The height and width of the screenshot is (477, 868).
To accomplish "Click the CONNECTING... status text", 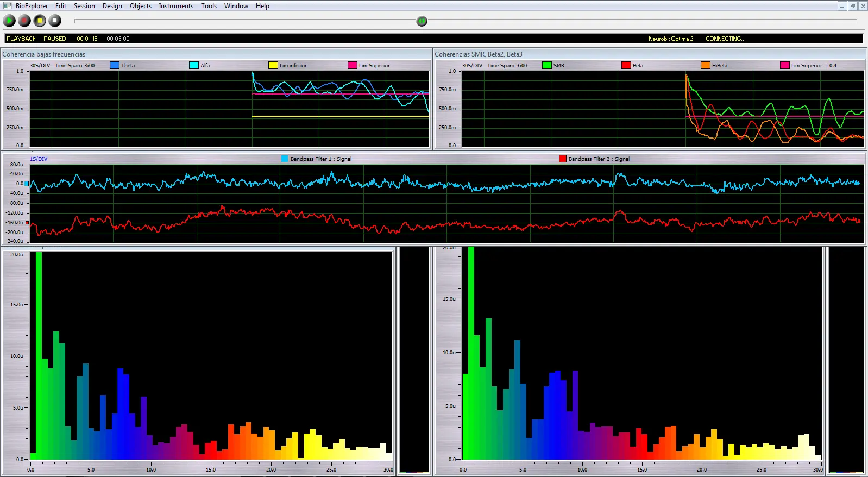I will [726, 39].
